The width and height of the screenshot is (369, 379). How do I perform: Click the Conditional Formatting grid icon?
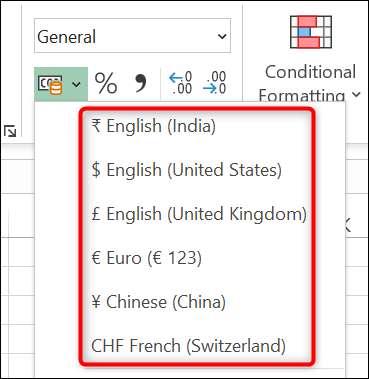click(x=311, y=32)
